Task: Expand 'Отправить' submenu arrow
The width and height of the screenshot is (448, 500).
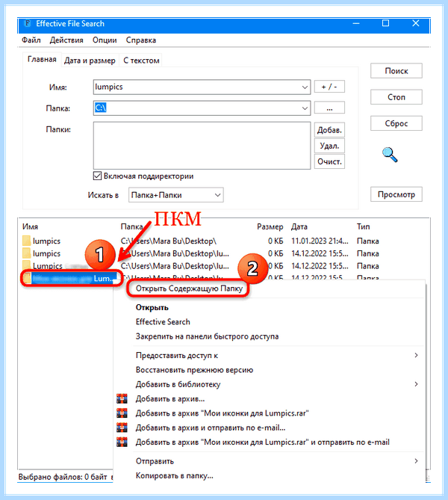Action: 416,461
